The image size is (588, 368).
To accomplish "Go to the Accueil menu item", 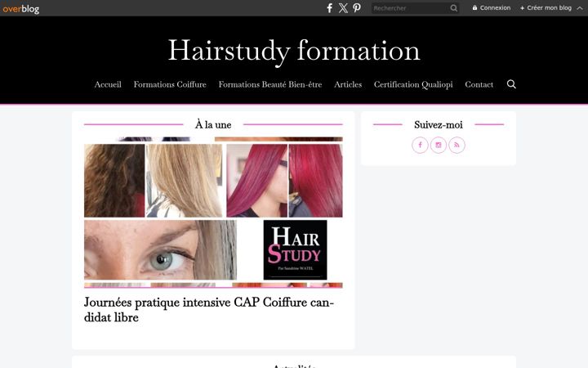I will tap(108, 84).
